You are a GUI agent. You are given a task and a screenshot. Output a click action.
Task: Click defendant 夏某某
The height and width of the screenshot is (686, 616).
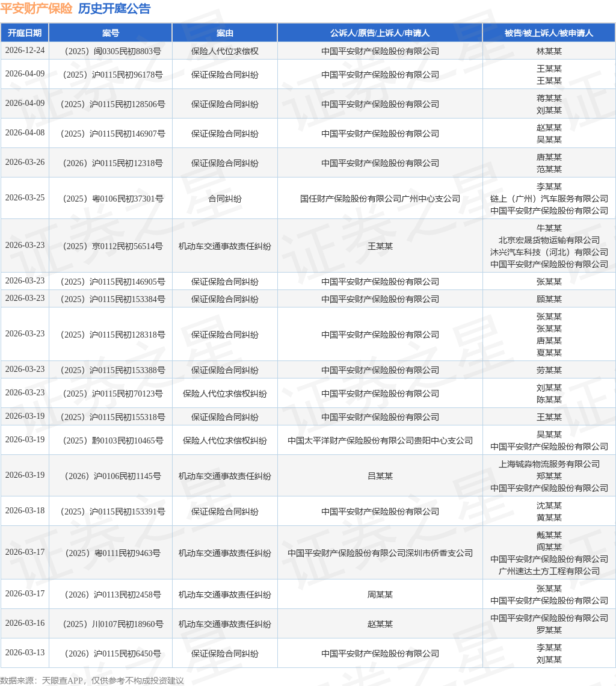[x=549, y=353]
